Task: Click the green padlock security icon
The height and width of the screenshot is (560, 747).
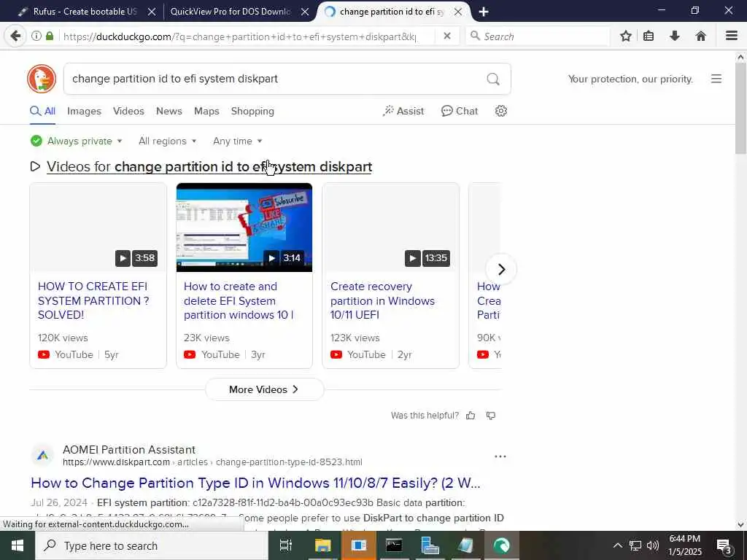Action: (x=50, y=36)
